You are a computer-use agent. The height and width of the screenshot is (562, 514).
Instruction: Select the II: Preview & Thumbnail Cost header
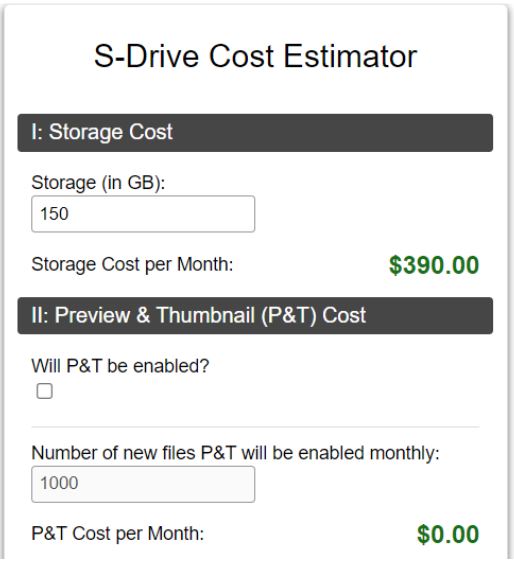coord(255,316)
